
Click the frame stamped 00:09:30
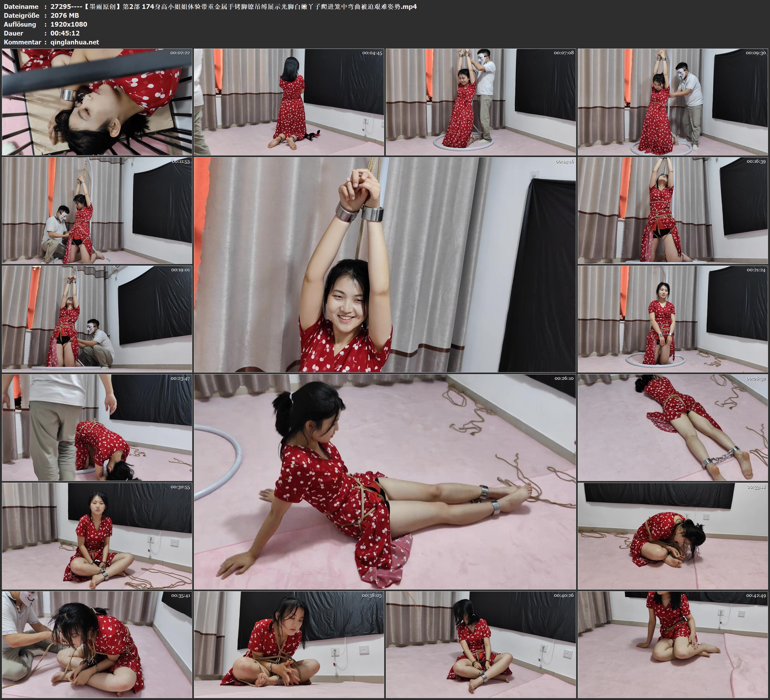pyautogui.click(x=673, y=102)
